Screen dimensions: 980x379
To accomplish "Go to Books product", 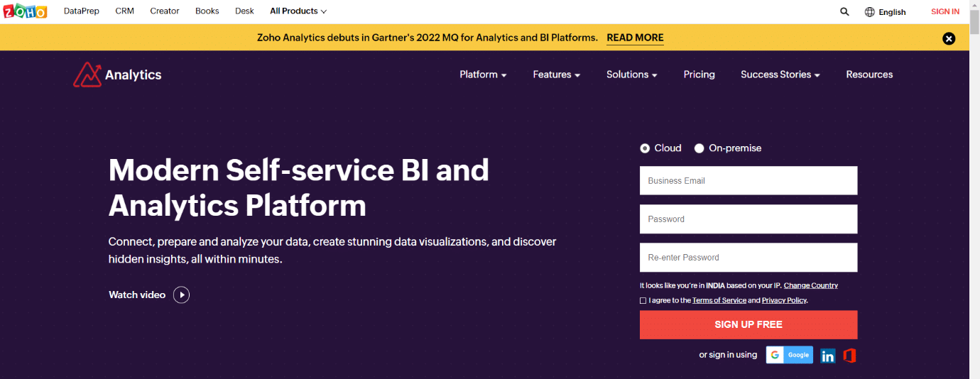I will 207,11.
